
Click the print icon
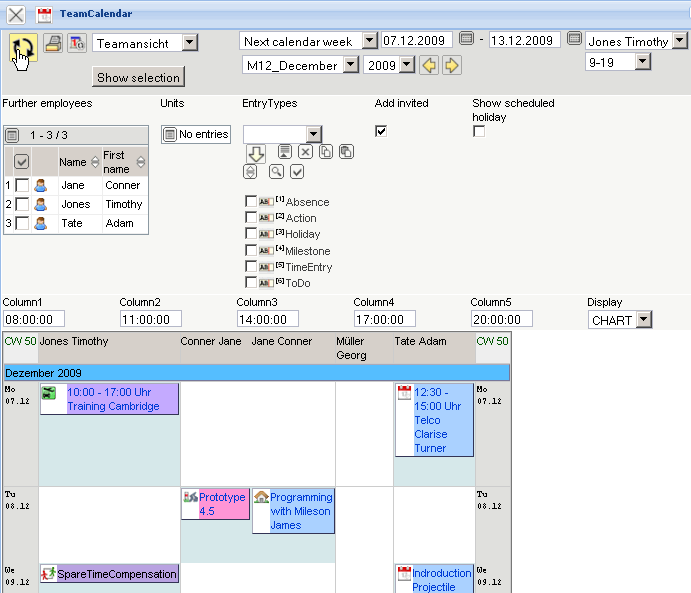point(53,43)
